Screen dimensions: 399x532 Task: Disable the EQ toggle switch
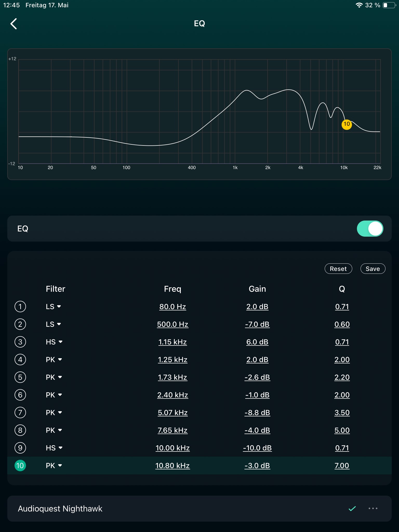click(x=370, y=229)
